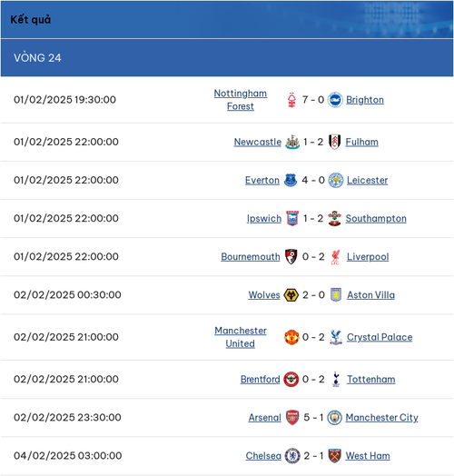Click the Newcastle club crest
The width and height of the screenshot is (454, 476).
click(x=292, y=142)
